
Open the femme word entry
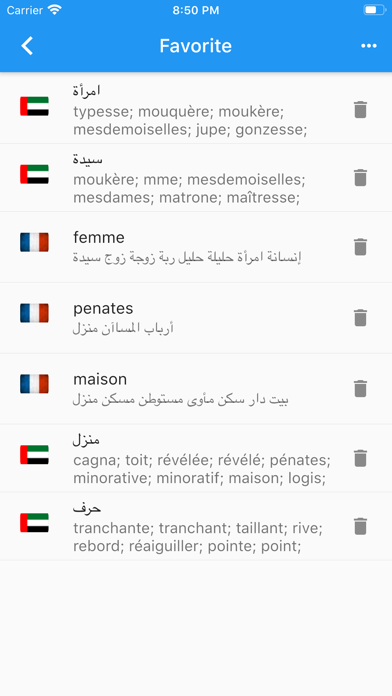[x=196, y=247]
